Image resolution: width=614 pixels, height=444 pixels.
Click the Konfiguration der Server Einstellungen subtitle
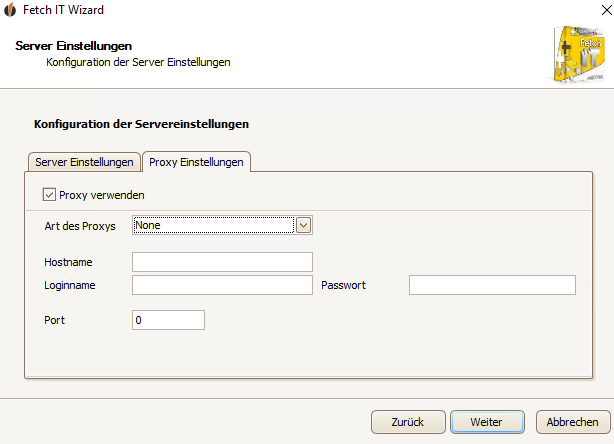coord(138,62)
